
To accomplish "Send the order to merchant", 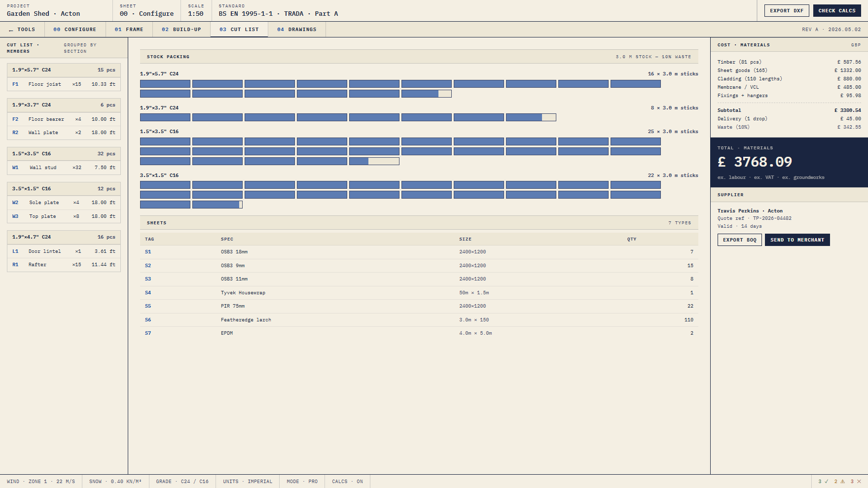I will click(x=797, y=240).
